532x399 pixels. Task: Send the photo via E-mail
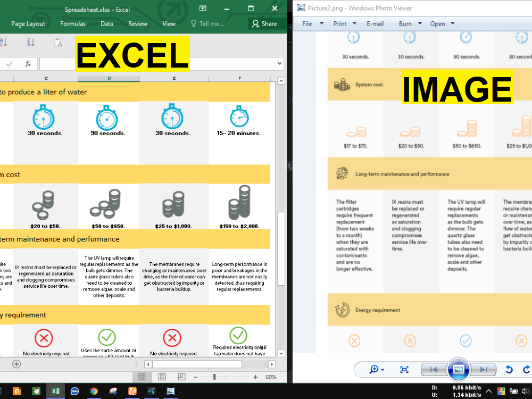(374, 23)
